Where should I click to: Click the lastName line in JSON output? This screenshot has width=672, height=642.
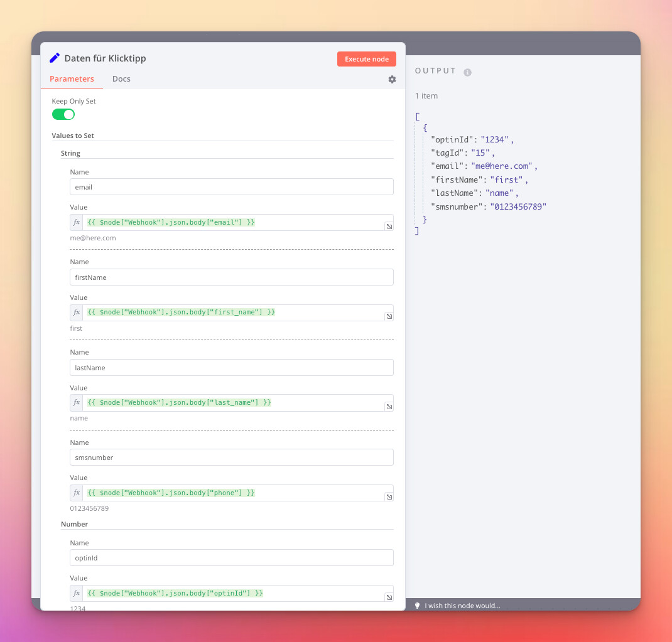(x=474, y=193)
